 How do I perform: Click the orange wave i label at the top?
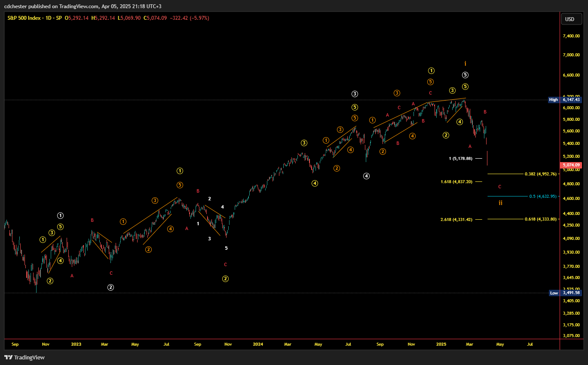[x=465, y=63]
